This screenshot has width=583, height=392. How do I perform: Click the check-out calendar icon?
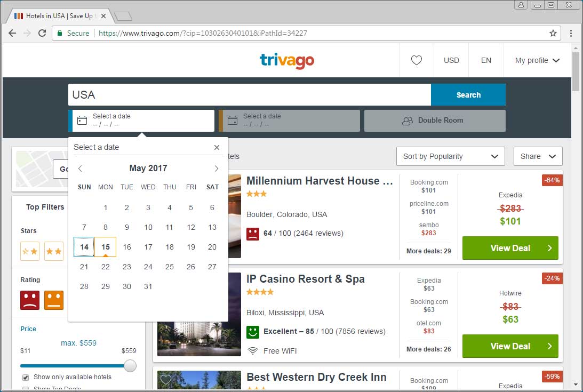point(233,121)
